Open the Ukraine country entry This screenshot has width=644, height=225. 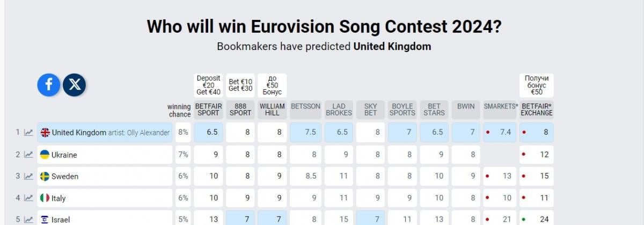pos(105,155)
